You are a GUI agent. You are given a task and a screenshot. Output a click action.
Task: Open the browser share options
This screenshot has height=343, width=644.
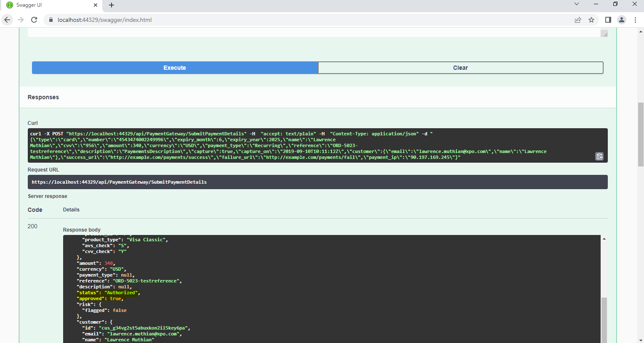[577, 20]
